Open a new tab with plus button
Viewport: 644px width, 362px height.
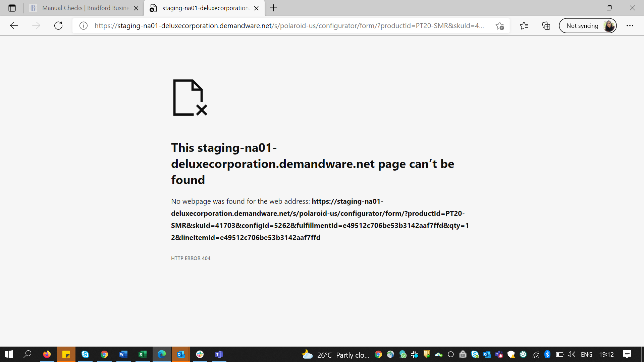[274, 8]
